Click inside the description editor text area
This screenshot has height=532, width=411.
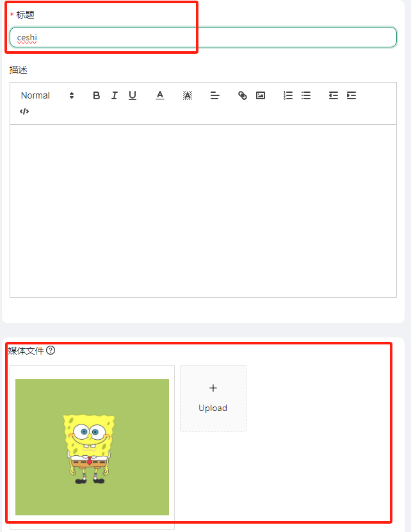(203, 211)
